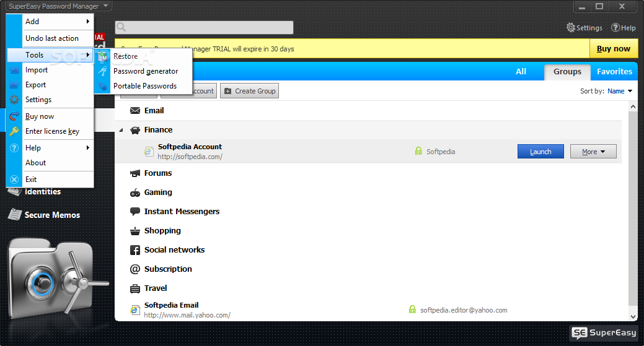
Task: Switch to the Favorites tab
Action: coord(614,72)
